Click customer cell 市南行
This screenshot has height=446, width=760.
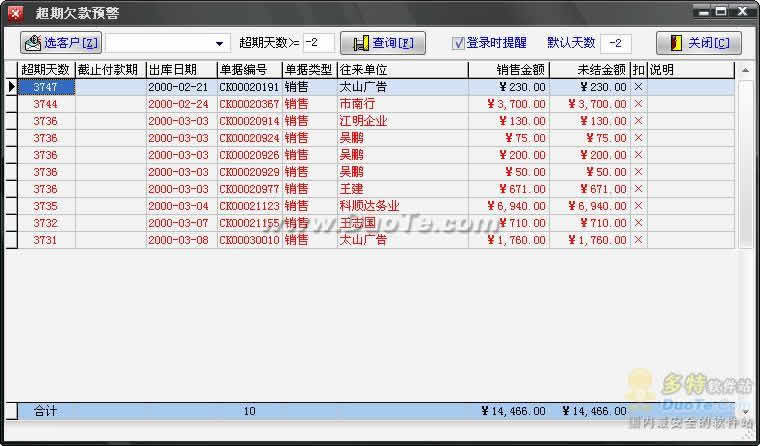[x=403, y=104]
